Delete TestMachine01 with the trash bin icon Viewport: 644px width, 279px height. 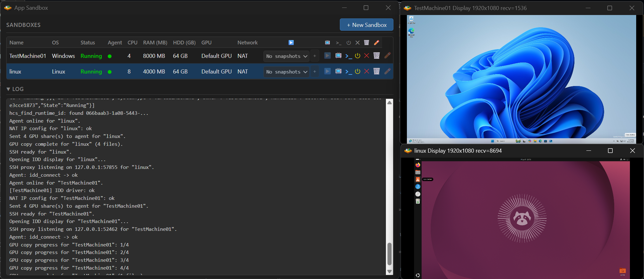377,56
